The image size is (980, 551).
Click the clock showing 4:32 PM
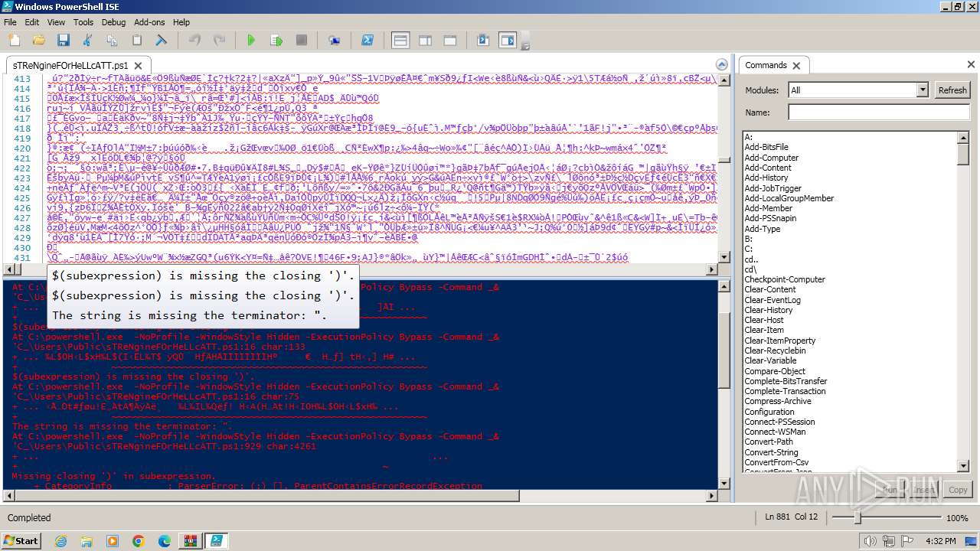click(x=940, y=541)
